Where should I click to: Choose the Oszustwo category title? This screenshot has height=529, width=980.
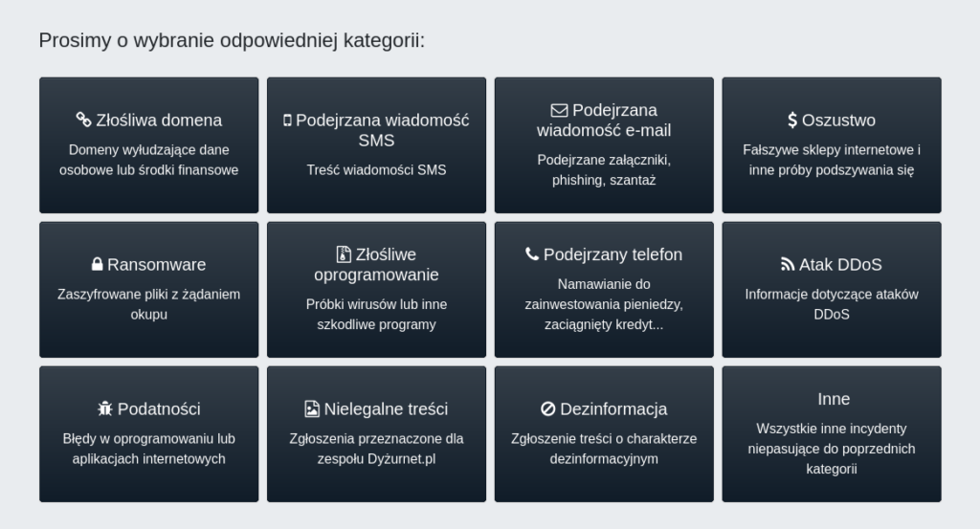[838, 120]
